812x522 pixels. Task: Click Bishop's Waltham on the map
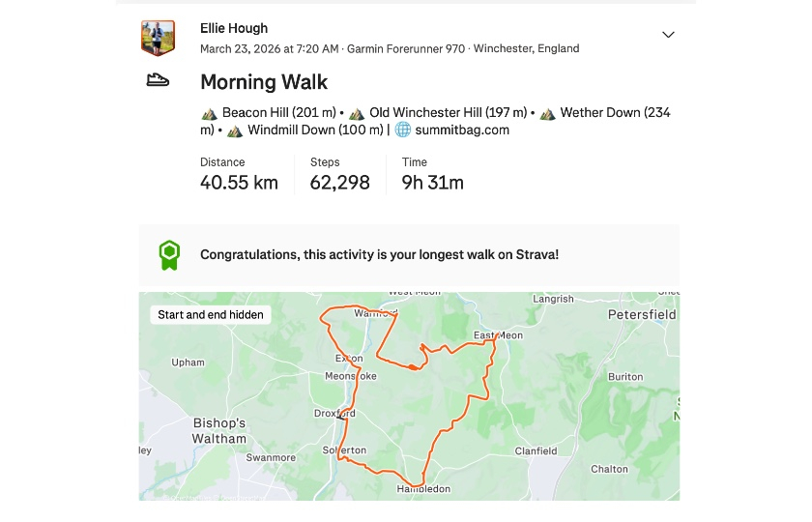click(220, 431)
